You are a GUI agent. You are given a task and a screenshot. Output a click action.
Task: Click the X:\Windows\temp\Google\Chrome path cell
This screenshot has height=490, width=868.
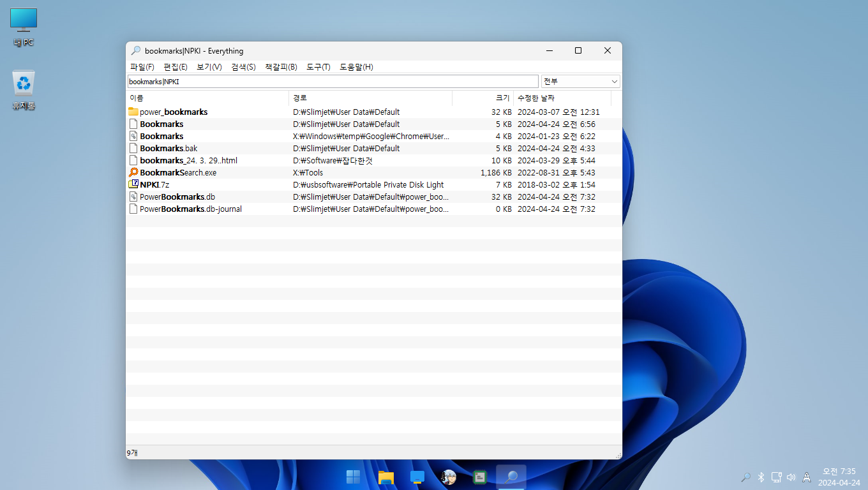[x=371, y=136]
